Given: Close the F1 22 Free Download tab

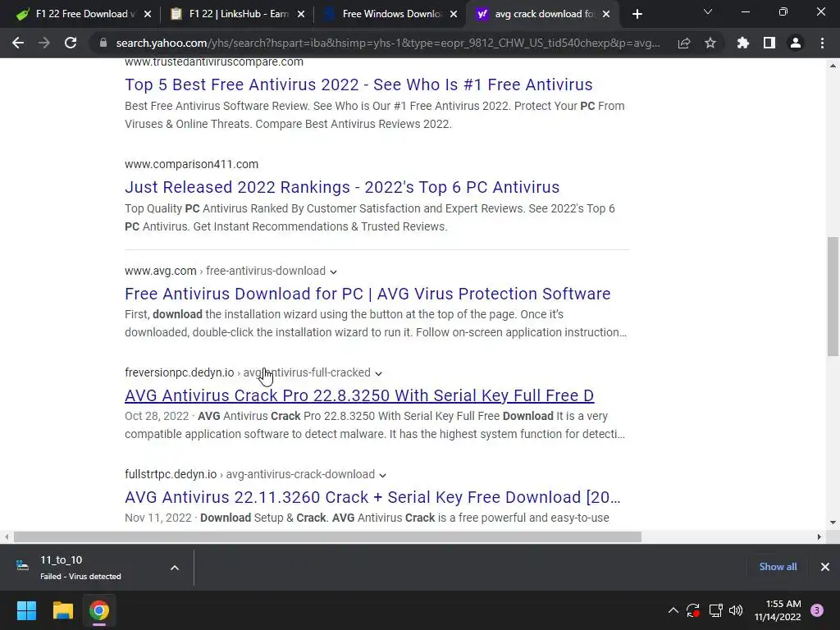Looking at the screenshot, I should (x=148, y=14).
